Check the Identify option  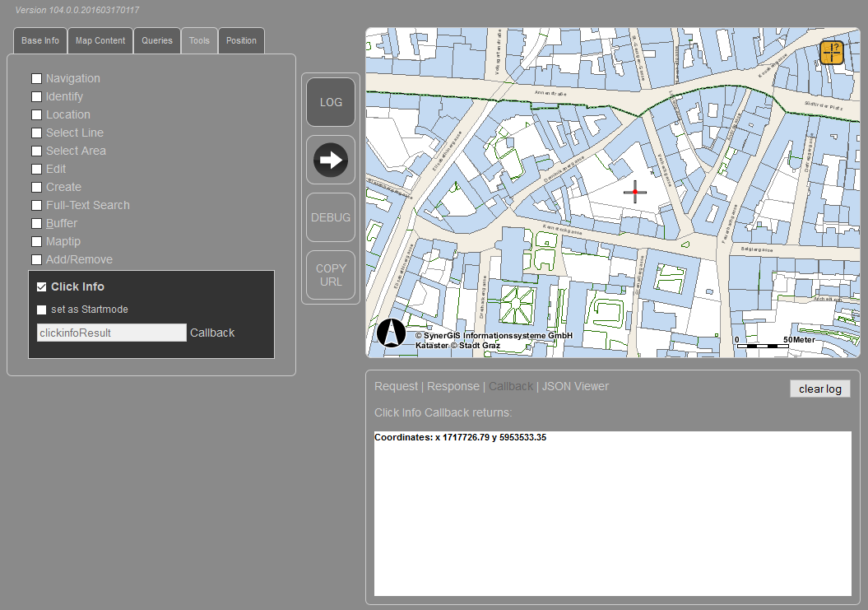point(36,96)
